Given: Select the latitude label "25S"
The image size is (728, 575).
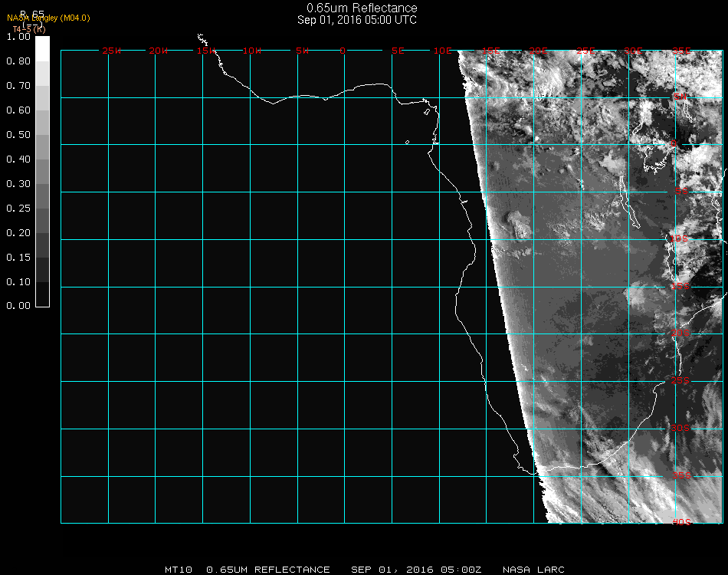Looking at the screenshot, I should point(680,381).
